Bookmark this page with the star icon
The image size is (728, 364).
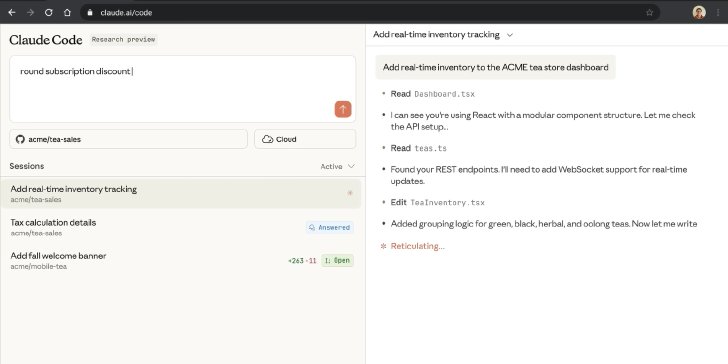tap(650, 13)
